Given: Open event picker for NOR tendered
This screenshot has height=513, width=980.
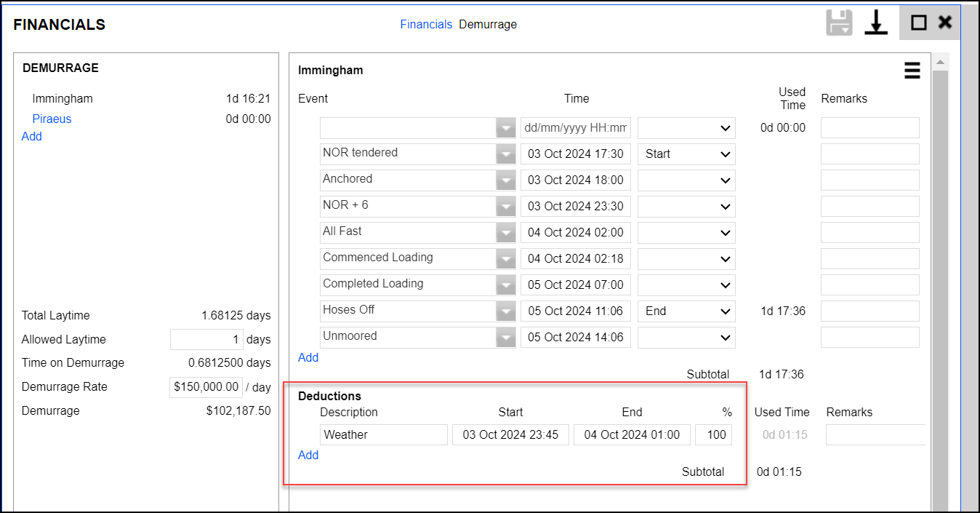Looking at the screenshot, I should tap(505, 154).
